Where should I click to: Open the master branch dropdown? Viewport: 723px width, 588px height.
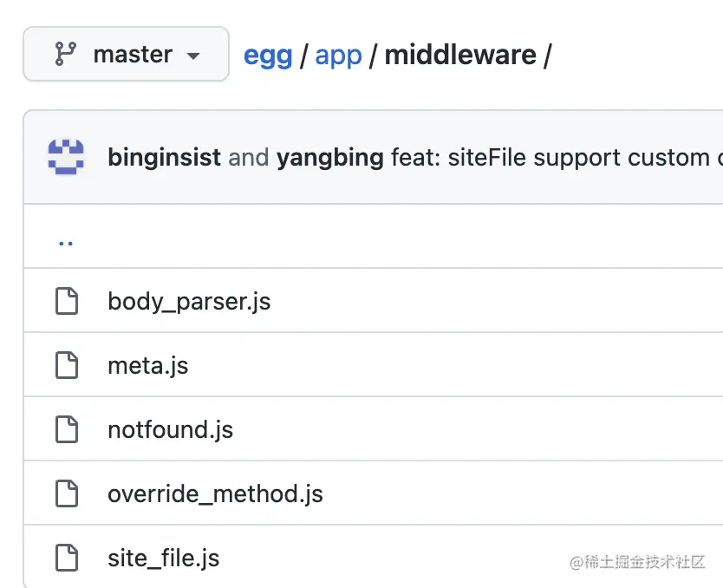pyautogui.click(x=126, y=54)
